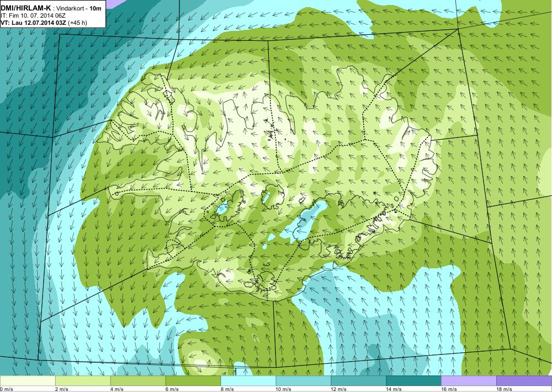Click the 10–12 m/s light teal legend swatch
The image size is (552, 392).
click(304, 381)
